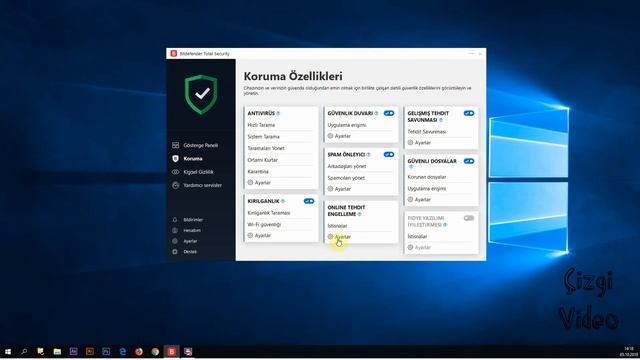Click the gear icon in the Antivirüs card
Screen dimensions: 640x360
250,182
